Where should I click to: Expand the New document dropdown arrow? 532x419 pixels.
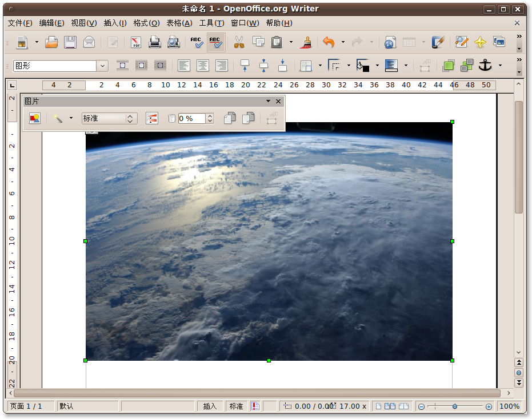tap(37, 42)
